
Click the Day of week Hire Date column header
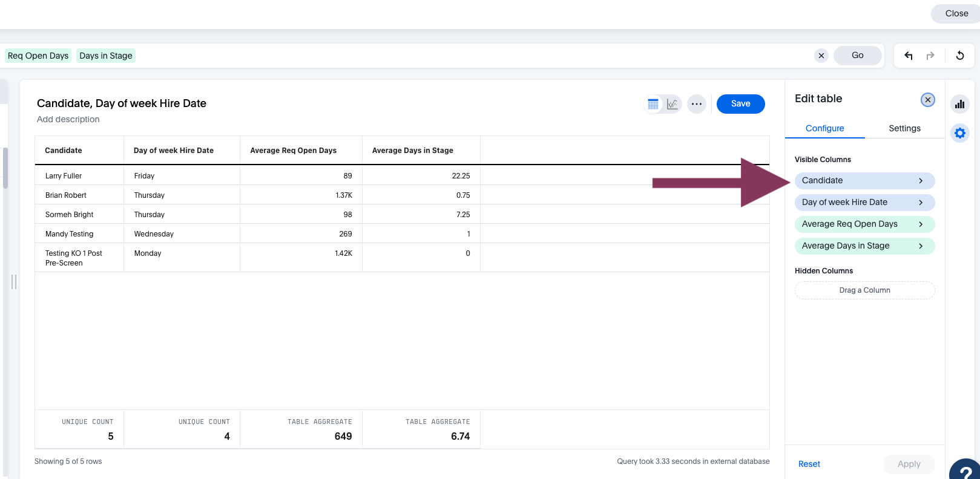click(x=182, y=151)
